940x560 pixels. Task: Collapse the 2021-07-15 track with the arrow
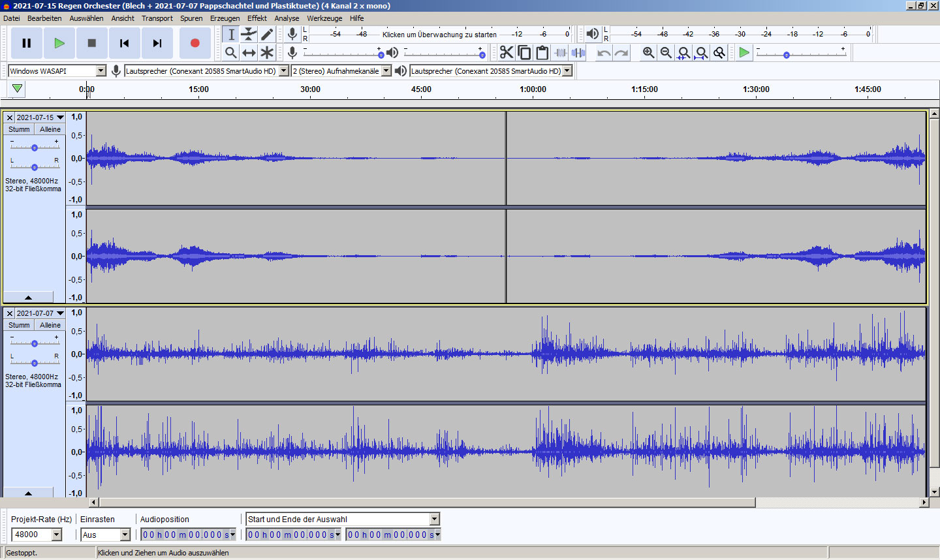pyautogui.click(x=28, y=297)
